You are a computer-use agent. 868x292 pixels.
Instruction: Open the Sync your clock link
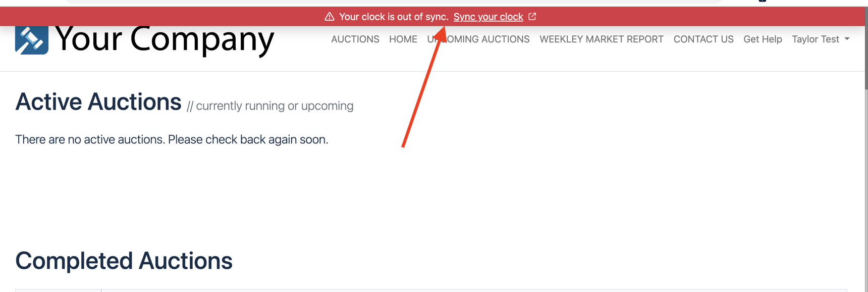[x=488, y=17]
